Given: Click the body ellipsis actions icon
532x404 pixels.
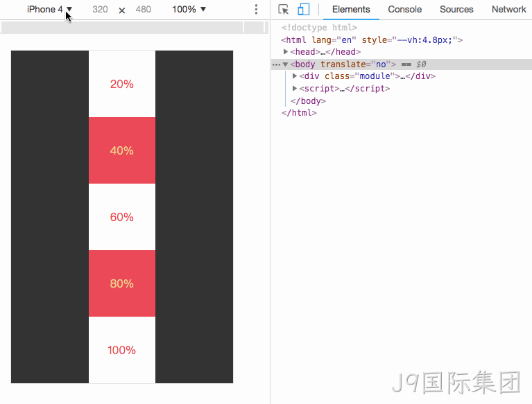Looking at the screenshot, I should (x=276, y=64).
